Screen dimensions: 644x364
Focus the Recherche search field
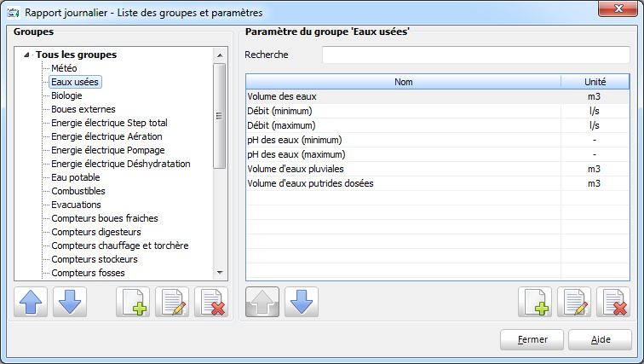click(x=476, y=55)
